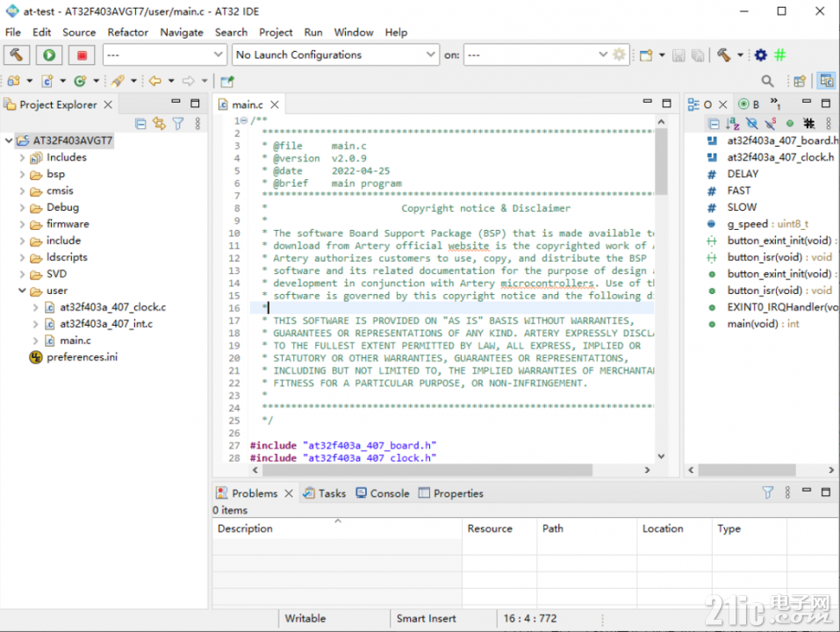
Task: Create a new C source file via toolbar icon
Action: tap(47, 81)
